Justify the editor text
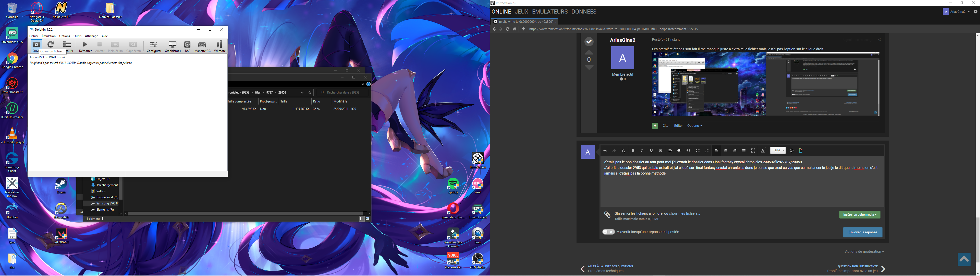 tap(744, 151)
